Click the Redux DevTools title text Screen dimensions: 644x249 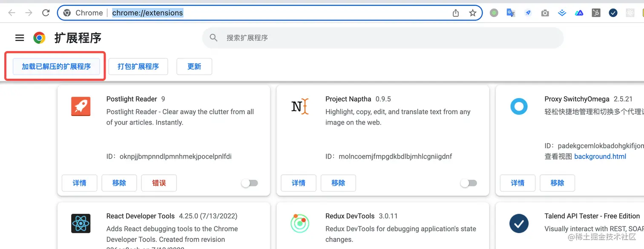350,216
